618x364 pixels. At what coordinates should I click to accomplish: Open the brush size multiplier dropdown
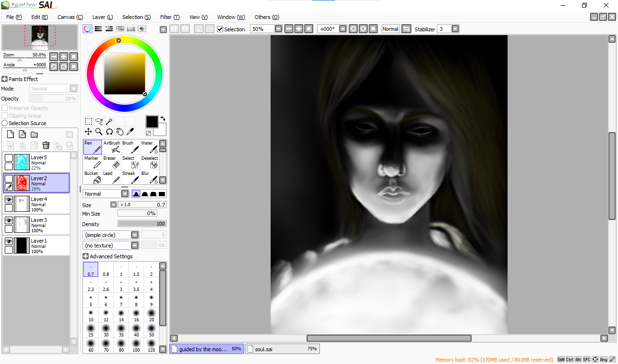(x=113, y=205)
